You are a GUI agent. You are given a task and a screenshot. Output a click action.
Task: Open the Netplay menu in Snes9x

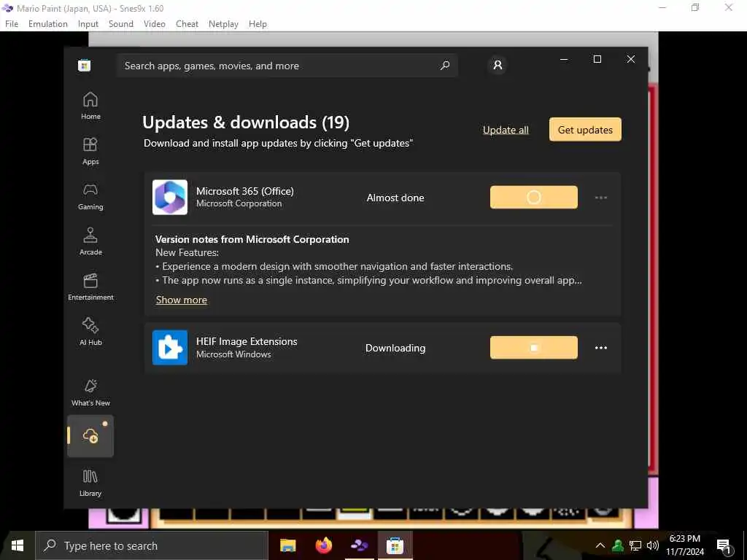pyautogui.click(x=223, y=24)
